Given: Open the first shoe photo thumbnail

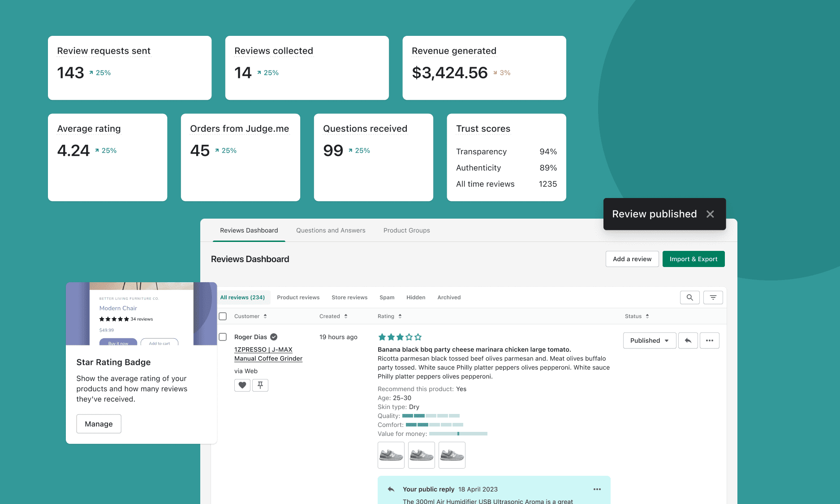Looking at the screenshot, I should [x=391, y=455].
